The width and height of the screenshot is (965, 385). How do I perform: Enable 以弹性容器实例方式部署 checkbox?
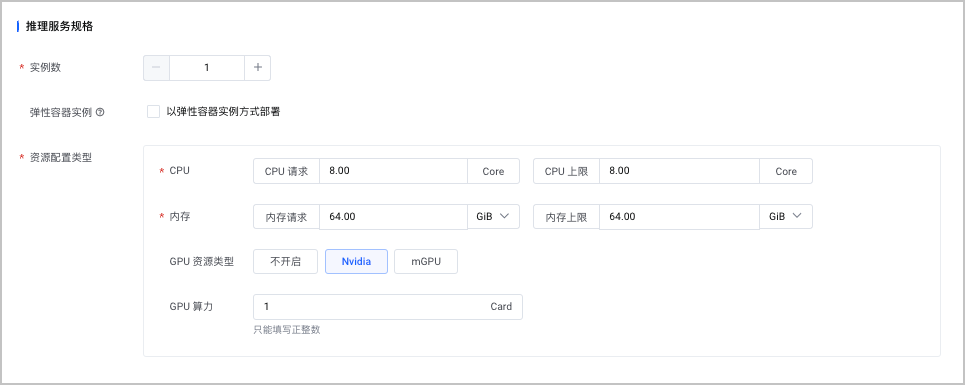click(153, 112)
